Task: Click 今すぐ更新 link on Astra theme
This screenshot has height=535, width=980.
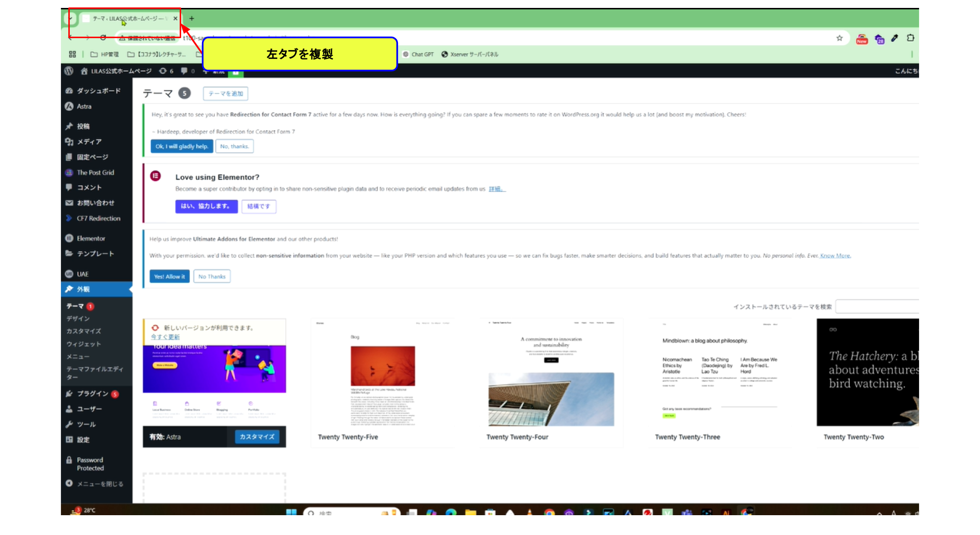Action: [165, 337]
